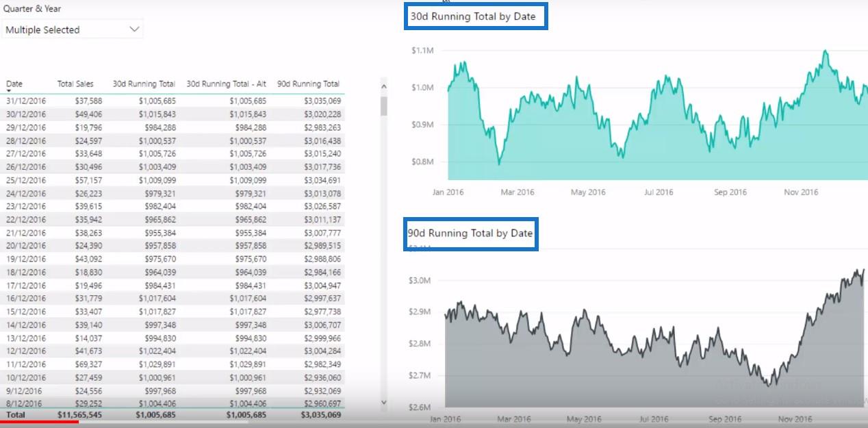868x428 pixels.
Task: Click $3.0M axis label on 90d chart
Action: click(420, 280)
